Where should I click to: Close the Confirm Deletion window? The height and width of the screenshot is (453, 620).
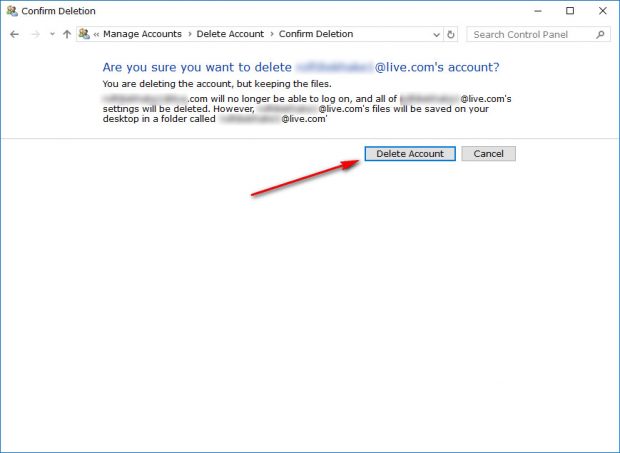[603, 11]
